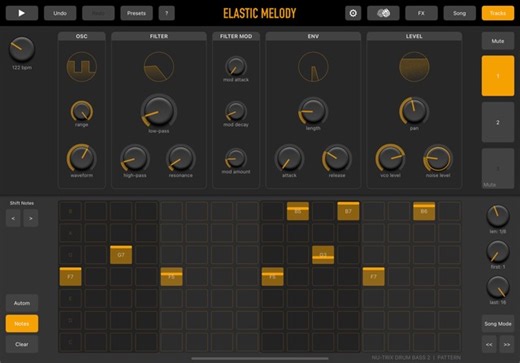Click the vco level knob

point(390,158)
